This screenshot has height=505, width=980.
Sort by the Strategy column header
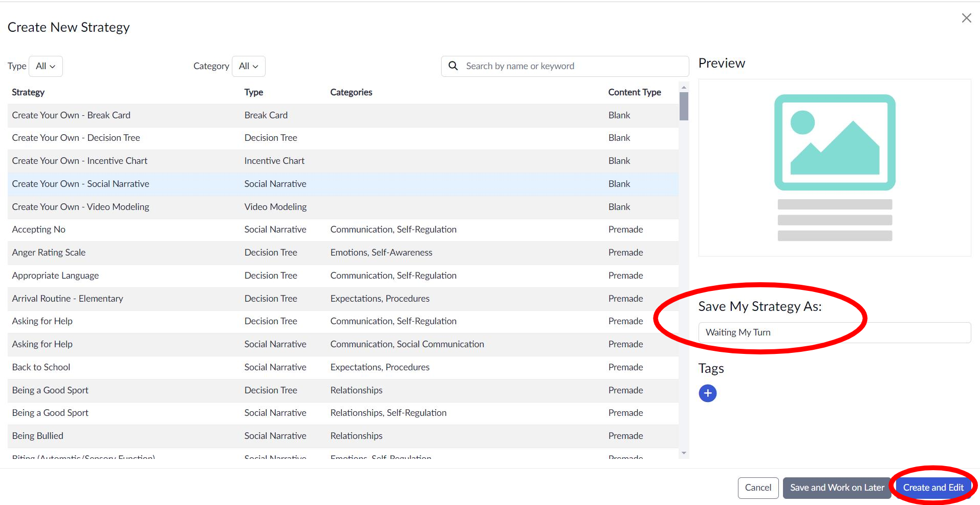[x=28, y=92]
